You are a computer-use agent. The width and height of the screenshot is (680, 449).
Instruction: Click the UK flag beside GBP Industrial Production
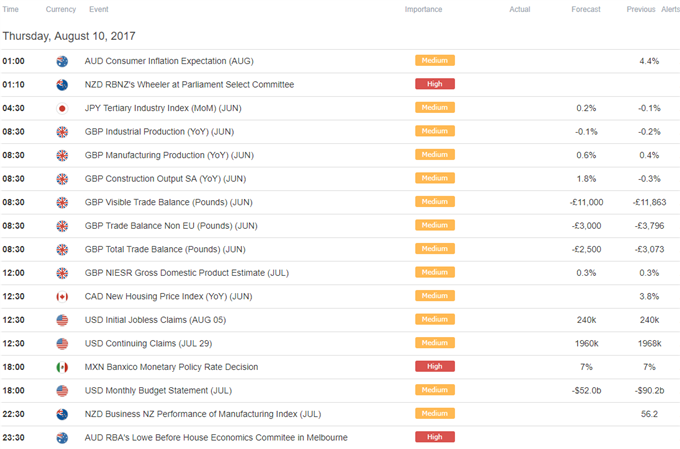62,132
